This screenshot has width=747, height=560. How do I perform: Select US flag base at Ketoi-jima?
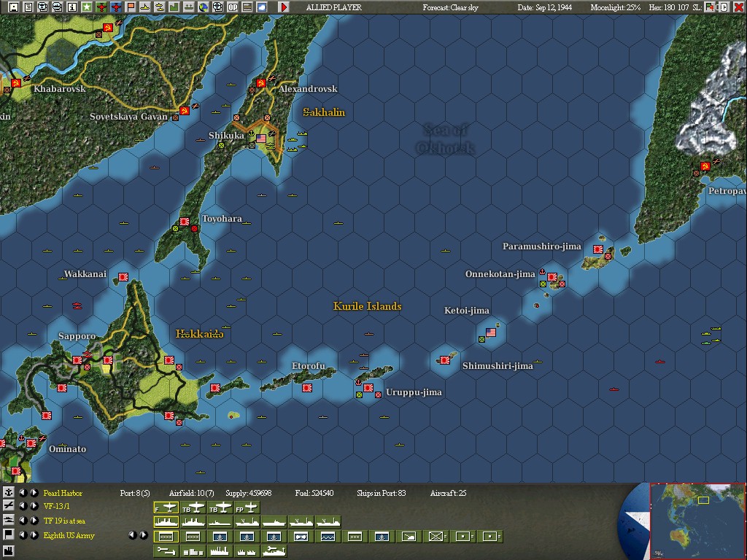[x=491, y=332]
